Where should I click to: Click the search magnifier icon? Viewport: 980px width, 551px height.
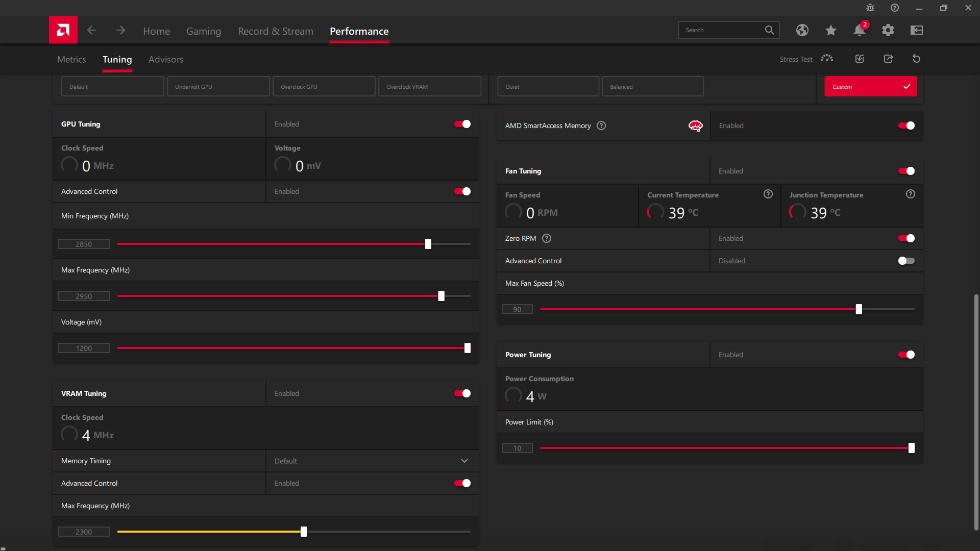tap(769, 30)
